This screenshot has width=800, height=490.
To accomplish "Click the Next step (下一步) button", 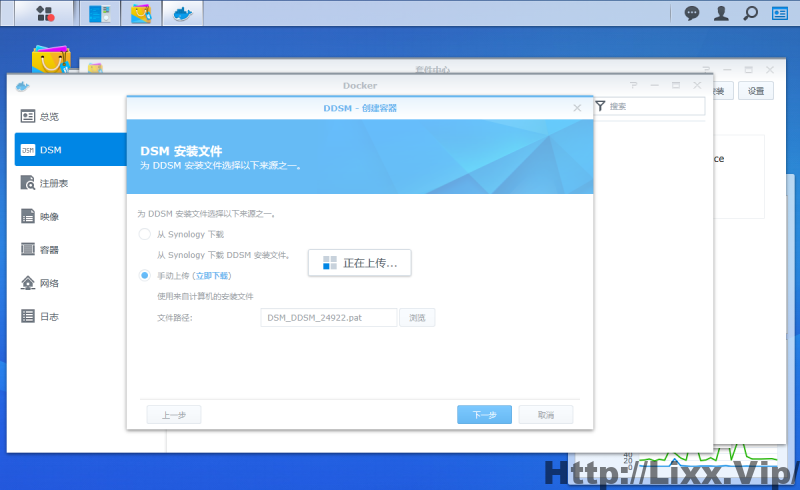I will click(x=484, y=415).
